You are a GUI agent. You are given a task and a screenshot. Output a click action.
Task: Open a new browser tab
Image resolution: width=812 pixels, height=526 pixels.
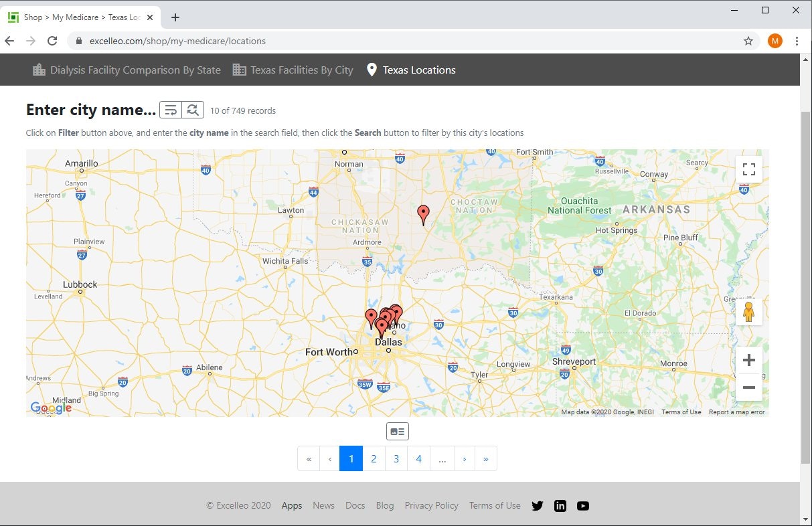pyautogui.click(x=175, y=17)
